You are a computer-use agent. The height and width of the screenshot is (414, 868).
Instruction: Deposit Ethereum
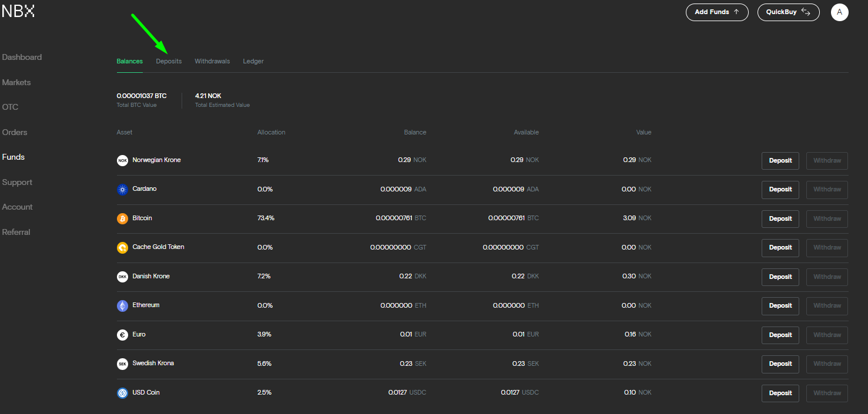pos(780,306)
